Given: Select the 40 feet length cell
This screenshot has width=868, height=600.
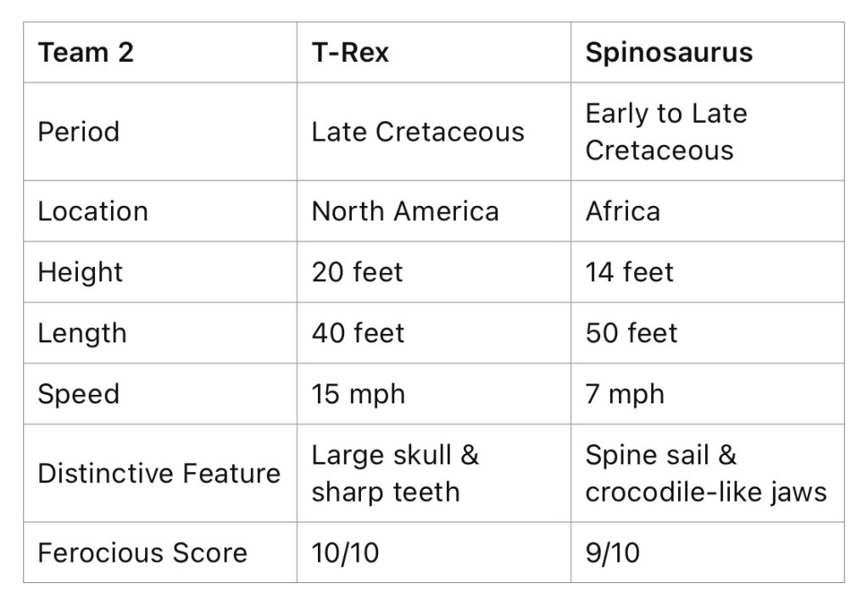Looking at the screenshot, I should pyautogui.click(x=358, y=333).
